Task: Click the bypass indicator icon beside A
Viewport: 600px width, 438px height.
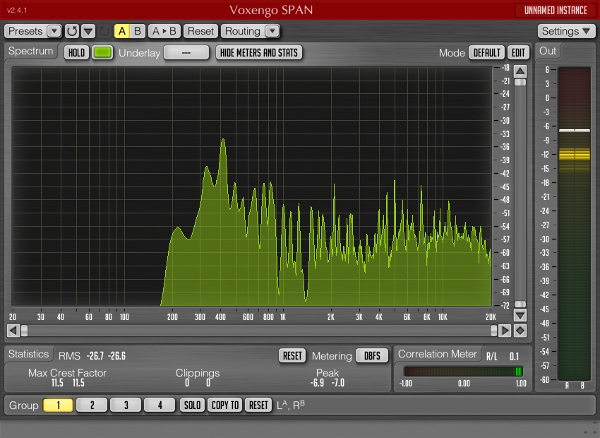Action: pos(104,31)
